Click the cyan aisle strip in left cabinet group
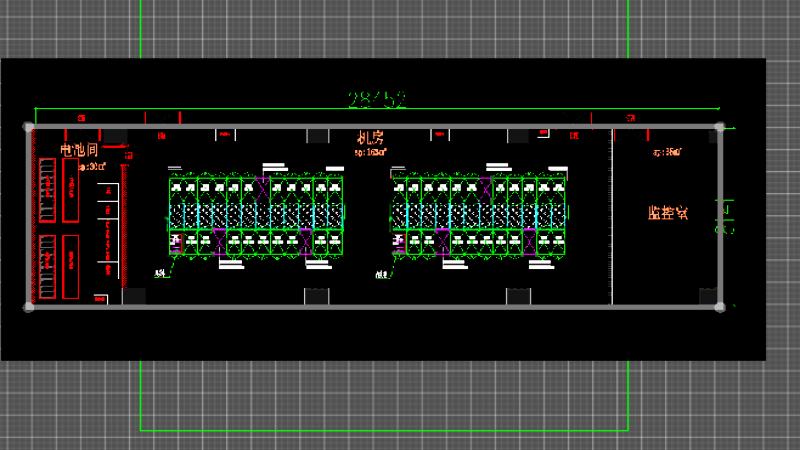 pos(198,215)
